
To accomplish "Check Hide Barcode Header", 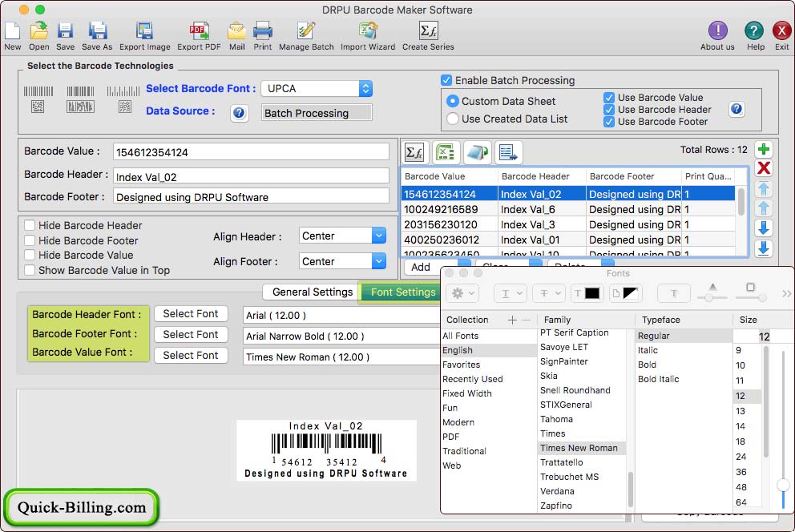I will 30,225.
